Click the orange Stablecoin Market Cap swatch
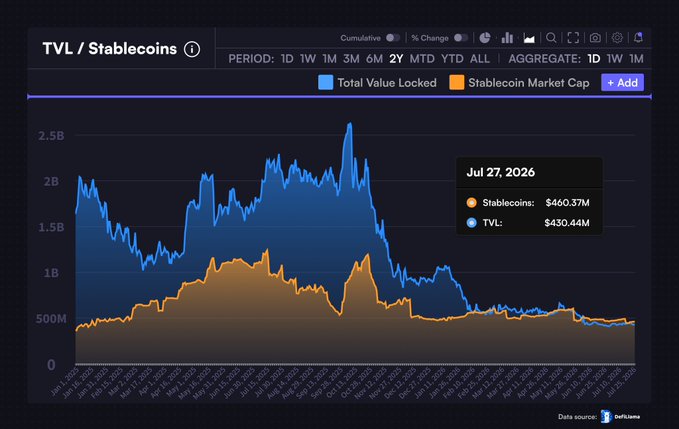This screenshot has height=429, width=679. point(456,82)
